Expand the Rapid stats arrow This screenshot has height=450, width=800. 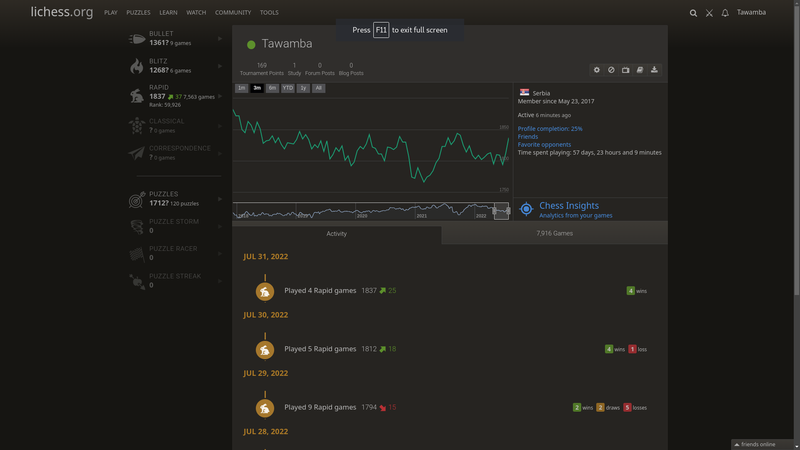[x=220, y=96]
